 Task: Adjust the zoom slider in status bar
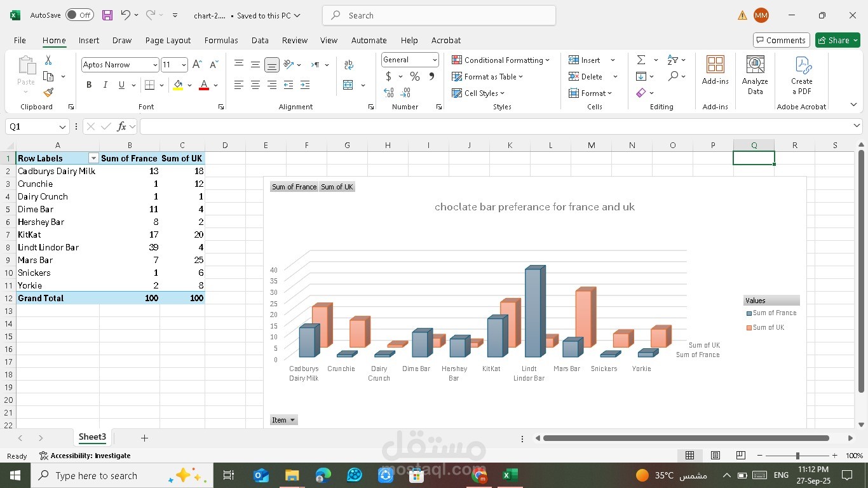pyautogui.click(x=797, y=456)
